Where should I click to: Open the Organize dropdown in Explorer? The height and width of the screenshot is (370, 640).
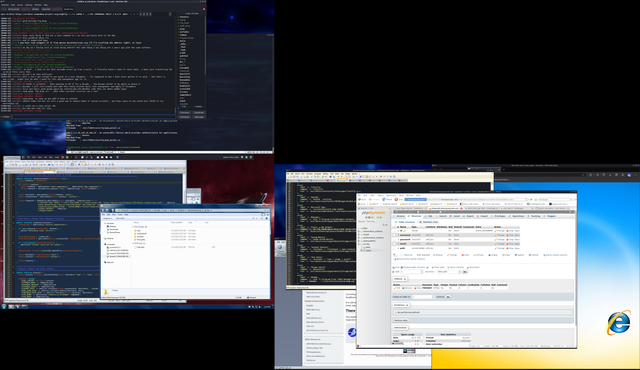pyautogui.click(x=107, y=218)
